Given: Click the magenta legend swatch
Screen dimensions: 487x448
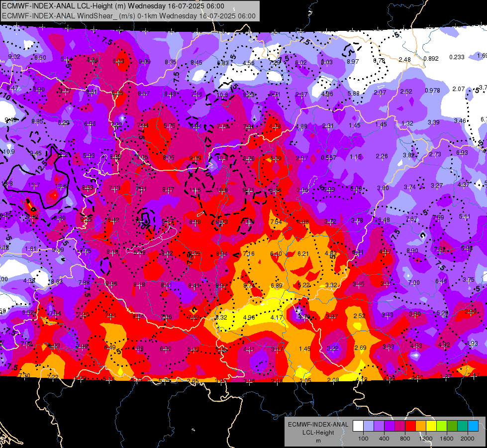Looking at the screenshot, I should (400, 426).
